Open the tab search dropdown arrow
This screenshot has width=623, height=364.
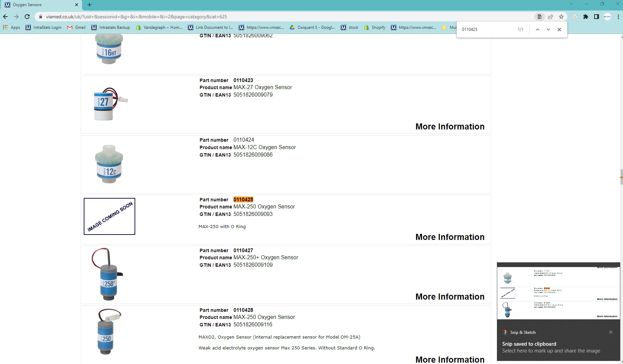[x=571, y=4]
